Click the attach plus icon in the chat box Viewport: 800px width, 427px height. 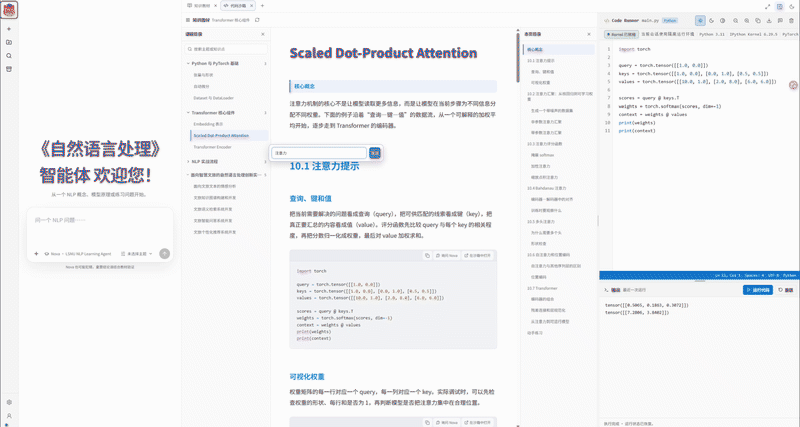36,254
